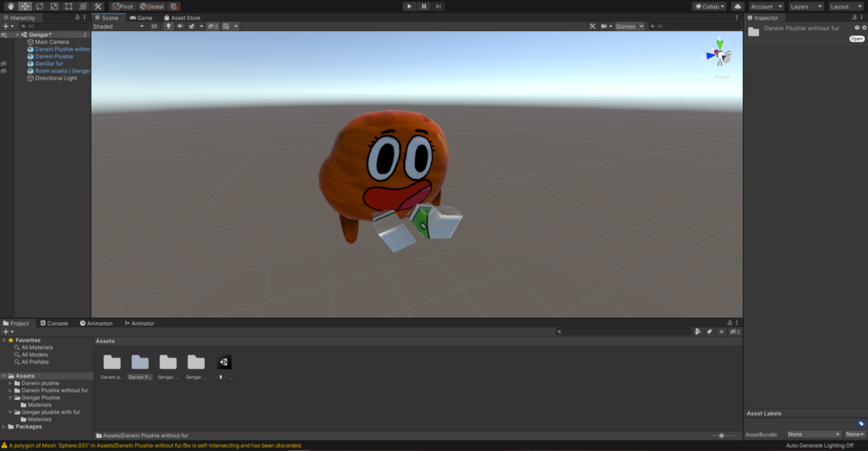Step forward one frame
868x451 pixels.
[x=439, y=6]
